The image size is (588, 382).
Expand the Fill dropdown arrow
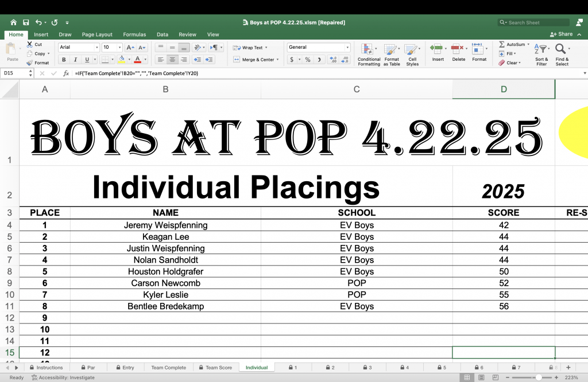click(515, 53)
